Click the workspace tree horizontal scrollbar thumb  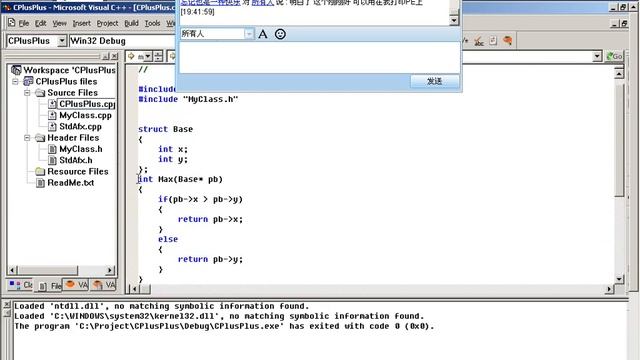(x=47, y=270)
